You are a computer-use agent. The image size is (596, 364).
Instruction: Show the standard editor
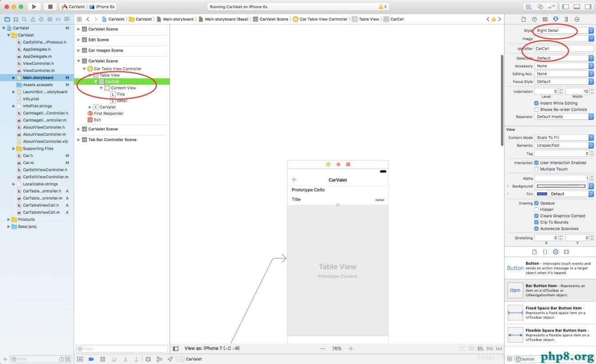529,7
